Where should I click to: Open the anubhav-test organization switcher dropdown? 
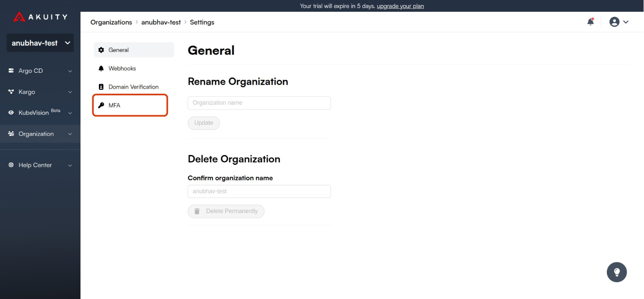coord(40,43)
